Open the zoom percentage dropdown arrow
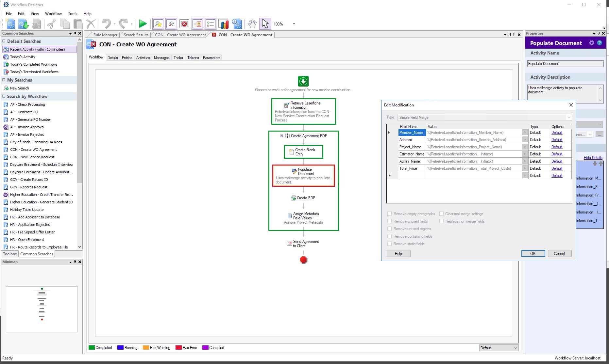Screen dimensions: 609x364 294,24
